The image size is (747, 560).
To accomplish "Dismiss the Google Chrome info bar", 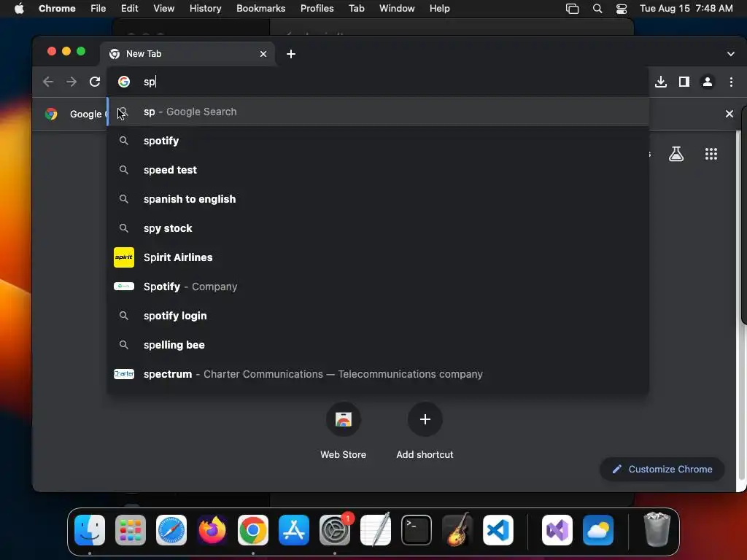I will [729, 114].
